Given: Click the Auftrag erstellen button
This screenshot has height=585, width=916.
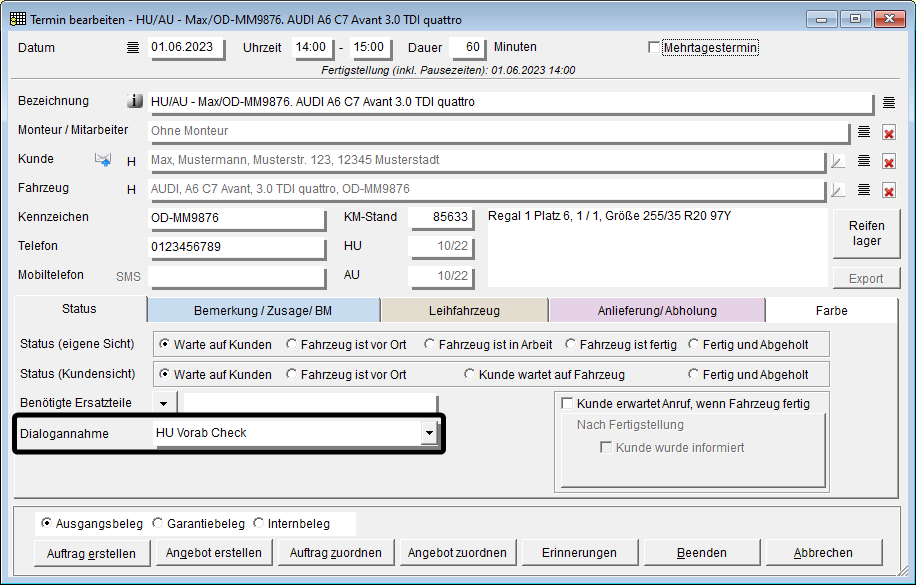Looking at the screenshot, I should (91, 553).
